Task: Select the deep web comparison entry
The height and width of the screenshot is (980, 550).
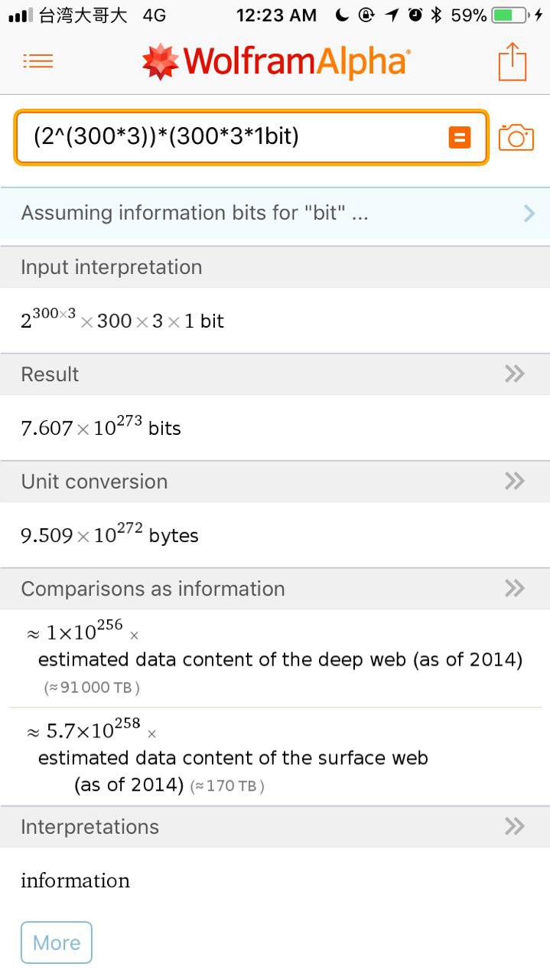Action: pos(275,658)
